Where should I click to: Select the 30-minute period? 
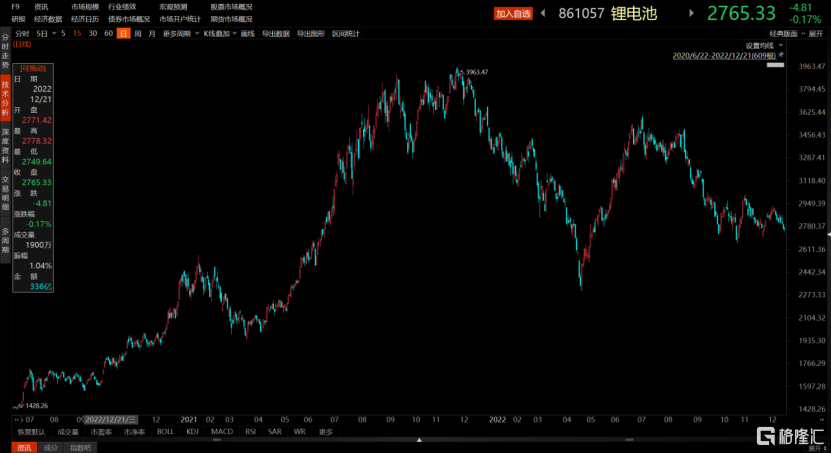click(x=93, y=33)
